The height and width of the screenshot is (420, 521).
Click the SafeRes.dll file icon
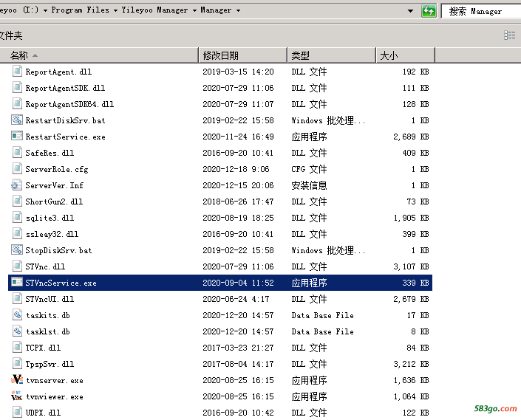pyautogui.click(x=17, y=153)
